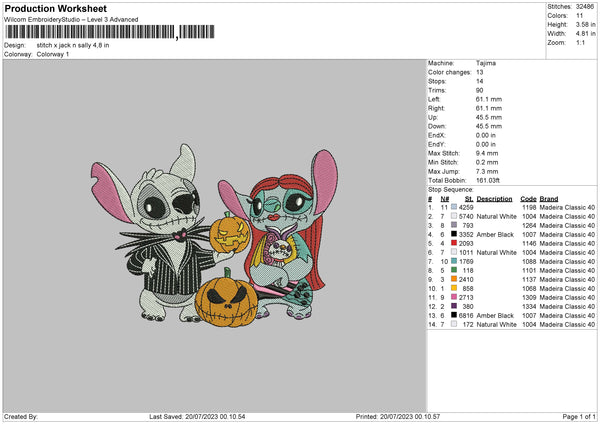Viewport: 600px width, 424px height.
Task: Click thread code 1198 in stop 1
Action: click(x=529, y=207)
